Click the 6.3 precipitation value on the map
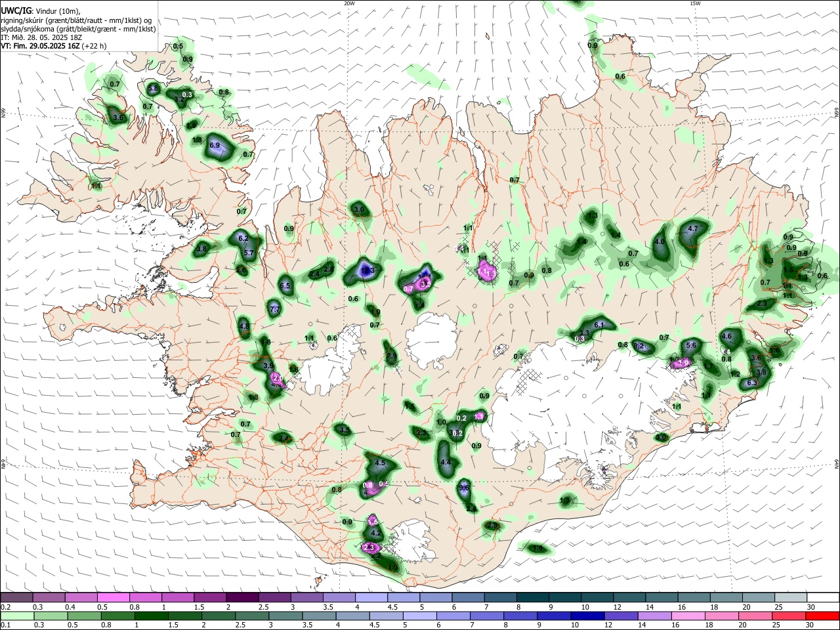 pyautogui.click(x=752, y=383)
